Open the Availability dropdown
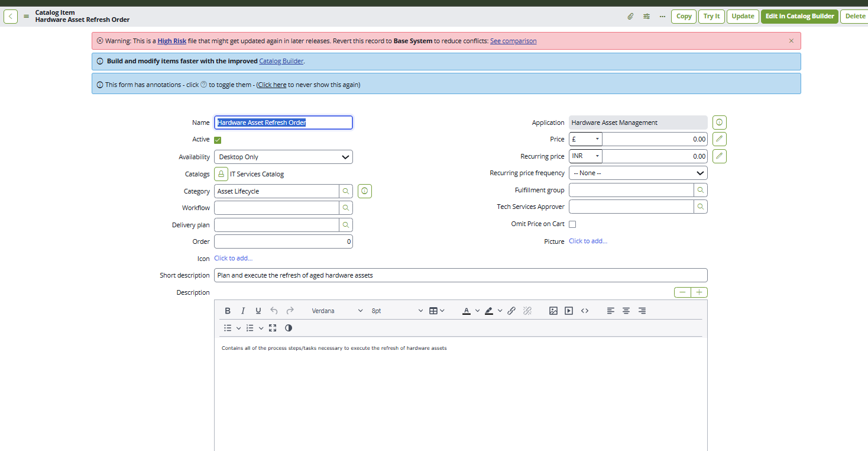The width and height of the screenshot is (868, 451). point(283,157)
